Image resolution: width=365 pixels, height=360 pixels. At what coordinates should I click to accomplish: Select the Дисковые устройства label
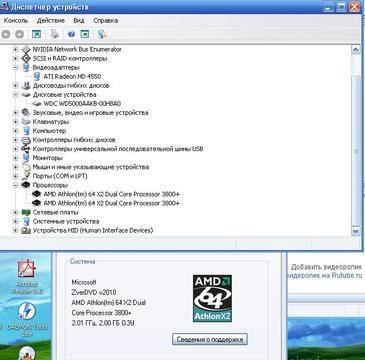point(64,94)
